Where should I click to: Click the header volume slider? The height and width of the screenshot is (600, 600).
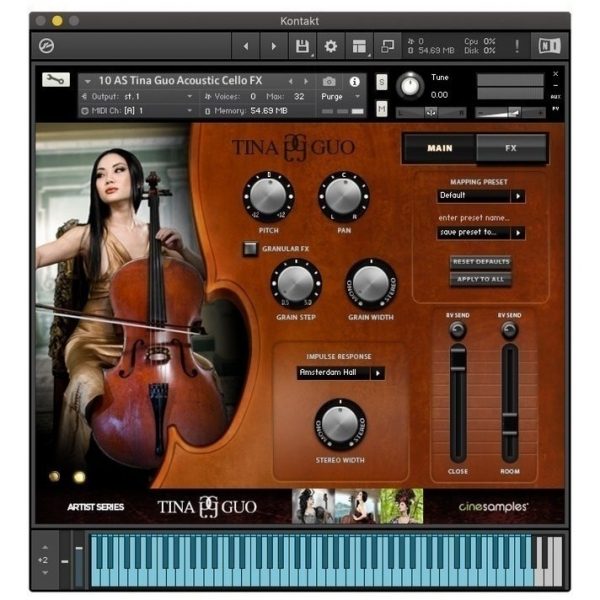(x=510, y=113)
